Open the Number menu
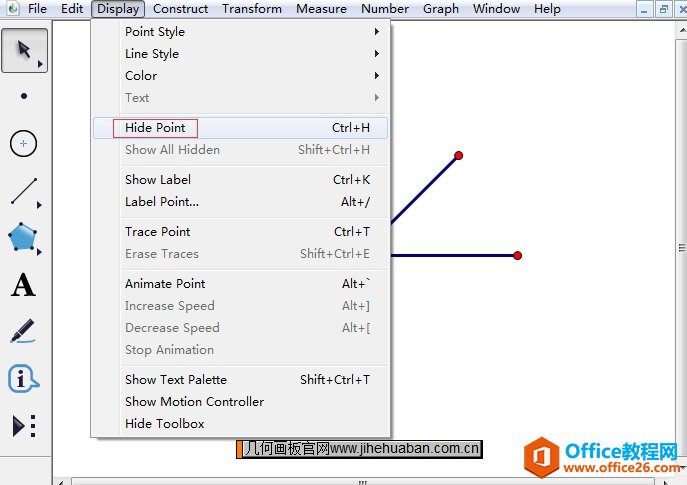 coord(385,8)
